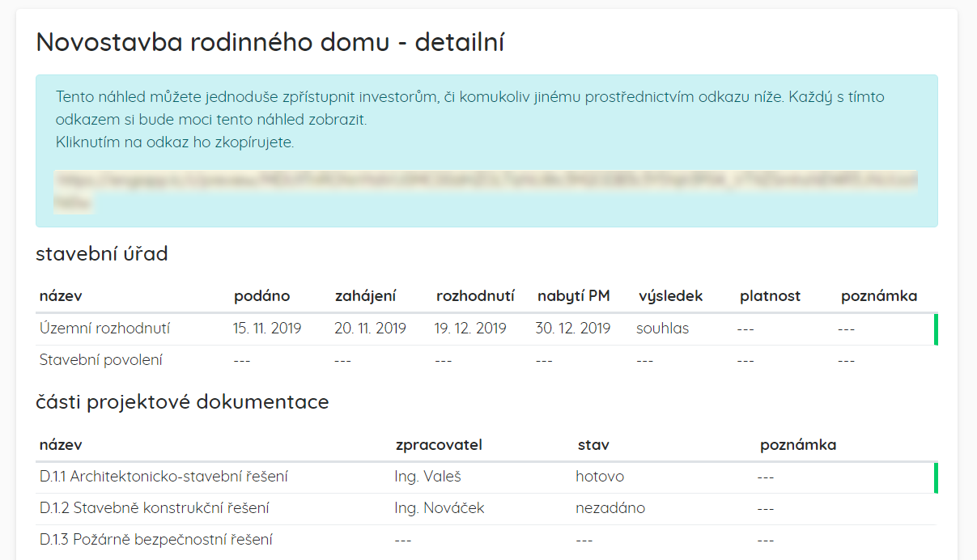The image size is (977, 560).
Task: Select the date "19. 12. 2019"
Action: pos(470,329)
